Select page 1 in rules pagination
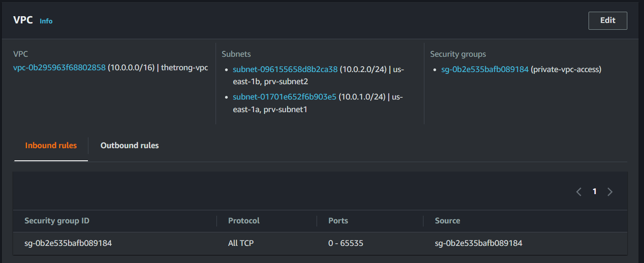Image resolution: width=644 pixels, height=263 pixels. (594, 191)
